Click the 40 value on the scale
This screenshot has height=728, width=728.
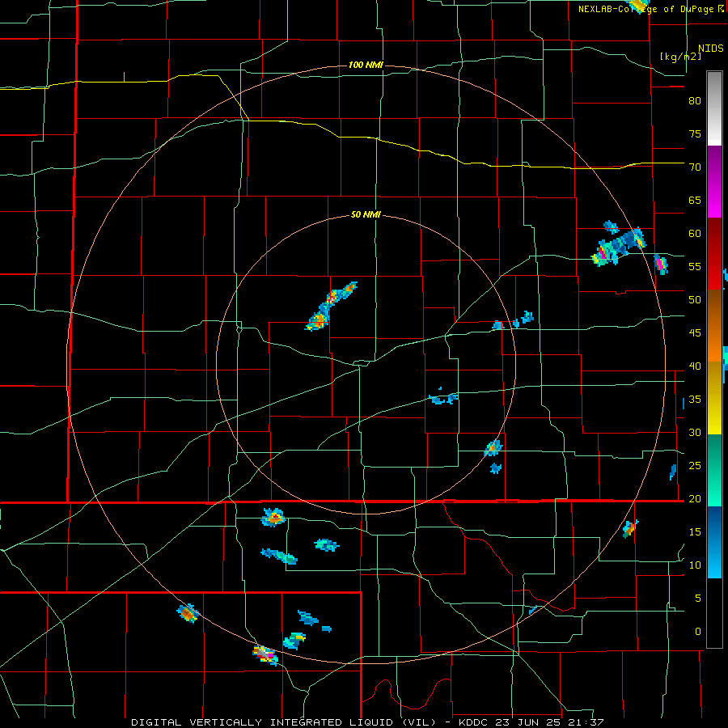695,366
